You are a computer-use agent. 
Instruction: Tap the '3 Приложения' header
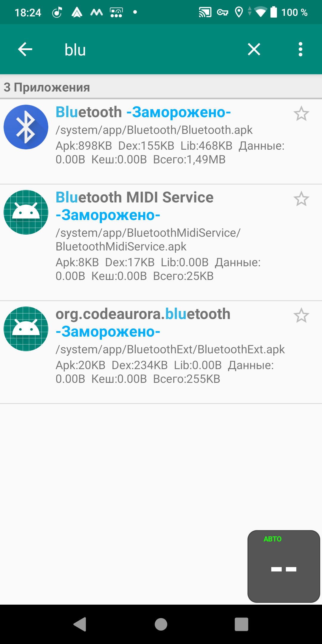pyautogui.click(x=47, y=87)
